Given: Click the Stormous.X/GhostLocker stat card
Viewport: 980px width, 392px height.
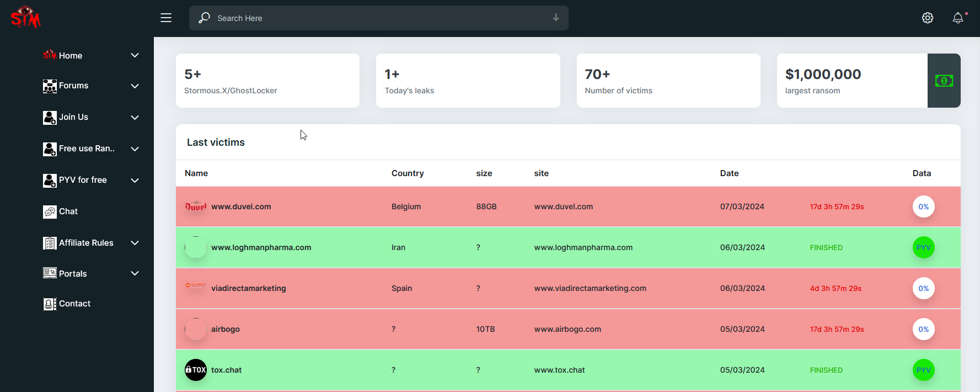Looking at the screenshot, I should (x=267, y=81).
